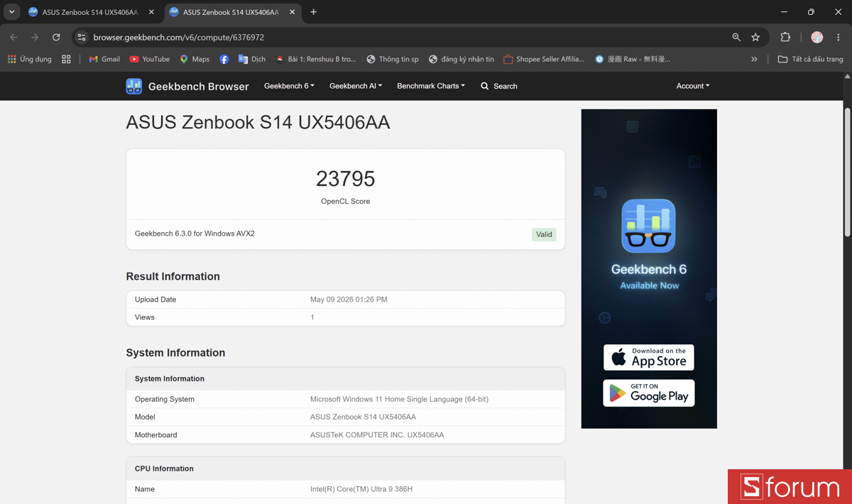This screenshot has height=504, width=852.
Task: Open Bài 1: Renshuu B bookmark
Action: point(316,59)
